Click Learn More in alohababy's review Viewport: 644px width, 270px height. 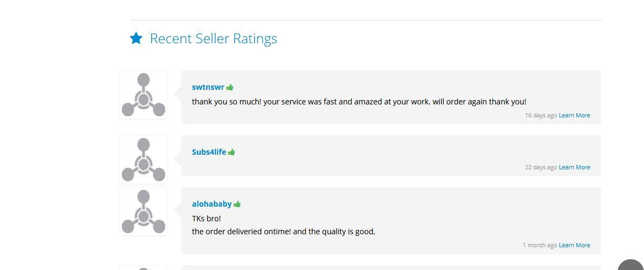574,245
